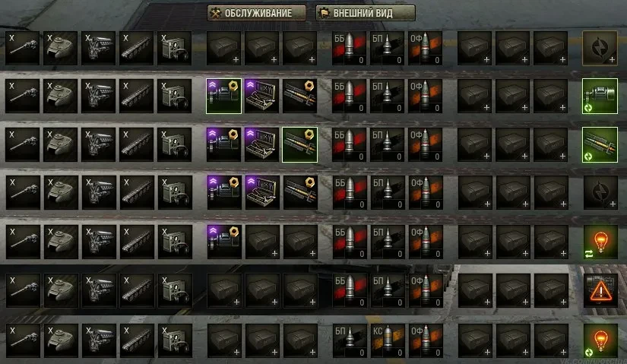
Task: Select the БП shell beside the КС shell
Action: [x=350, y=340]
